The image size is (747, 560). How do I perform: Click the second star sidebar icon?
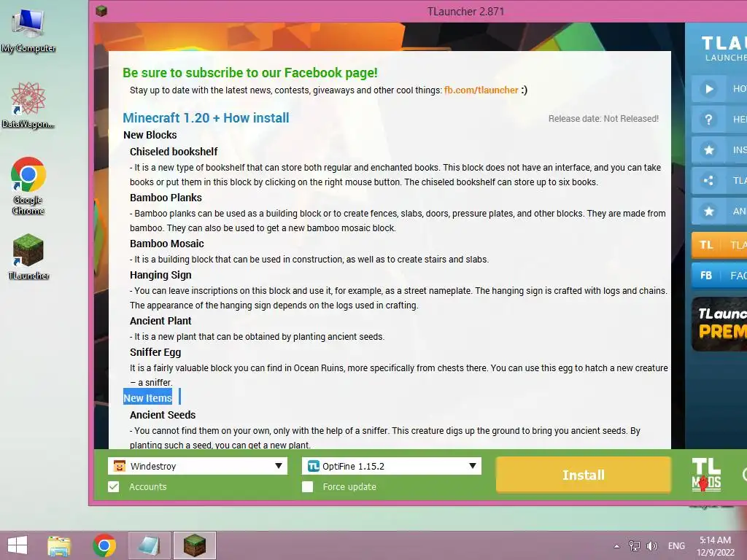point(709,211)
